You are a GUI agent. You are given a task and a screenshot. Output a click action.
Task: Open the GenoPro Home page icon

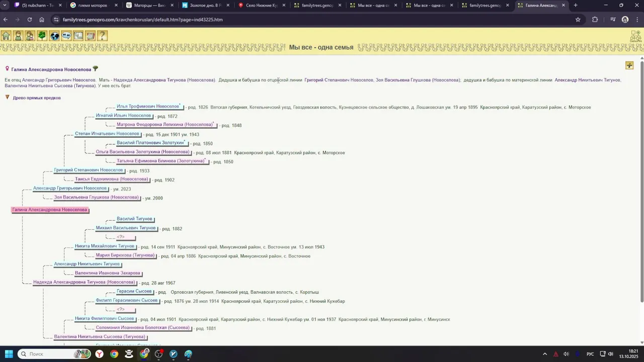click(x=6, y=36)
